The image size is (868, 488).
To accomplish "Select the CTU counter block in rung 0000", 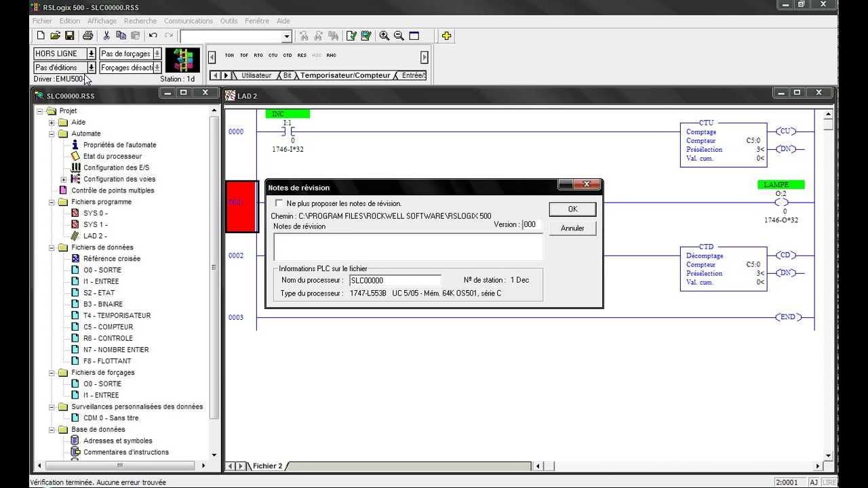I will coord(724,144).
